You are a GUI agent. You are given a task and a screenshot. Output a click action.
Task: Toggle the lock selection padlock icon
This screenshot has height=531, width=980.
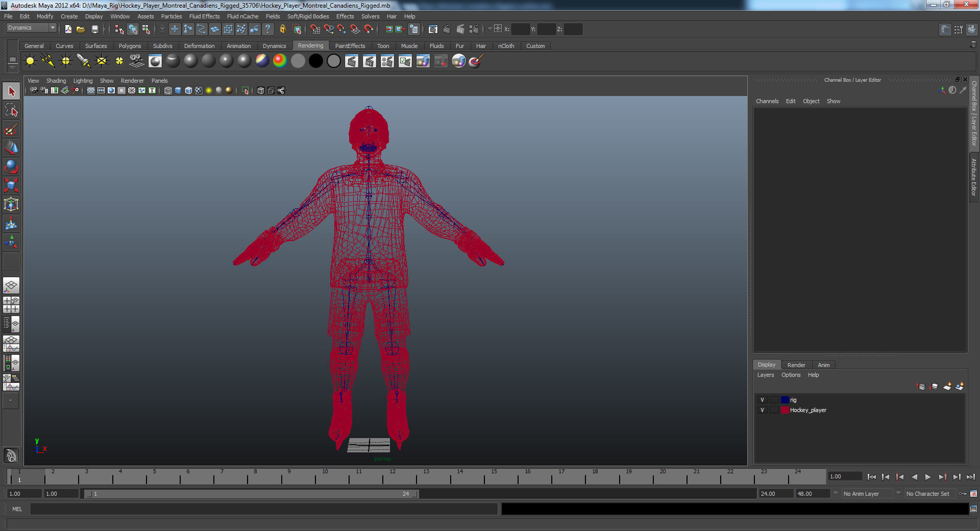point(283,29)
